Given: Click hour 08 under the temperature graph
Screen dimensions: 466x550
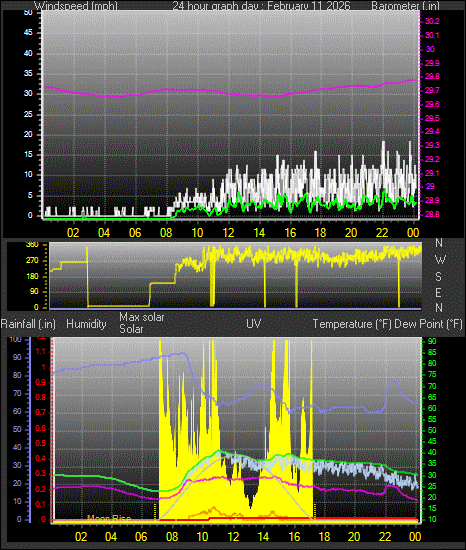Looking at the screenshot, I should click(172, 537).
